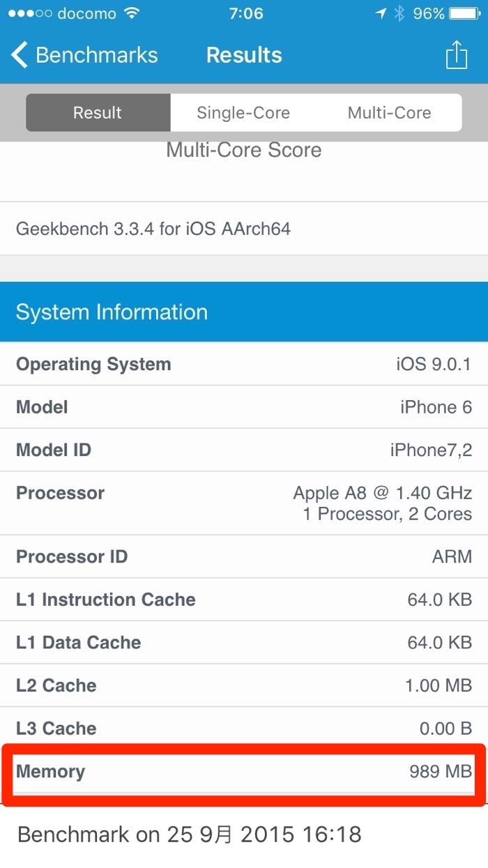488x868 pixels.
Task: Tap the Benchmark date text
Action: 190,835
